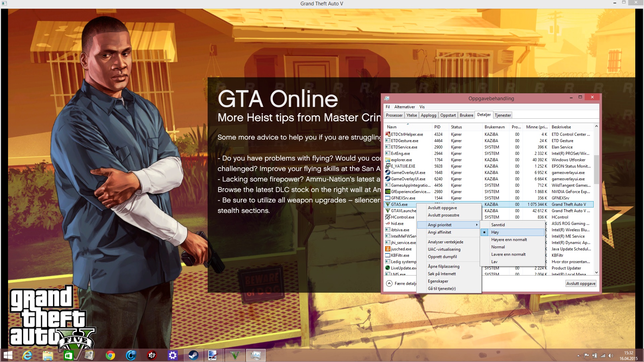Image resolution: width=644 pixels, height=362 pixels.
Task: Collapse with Færre detaljer chevron
Action: (389, 284)
